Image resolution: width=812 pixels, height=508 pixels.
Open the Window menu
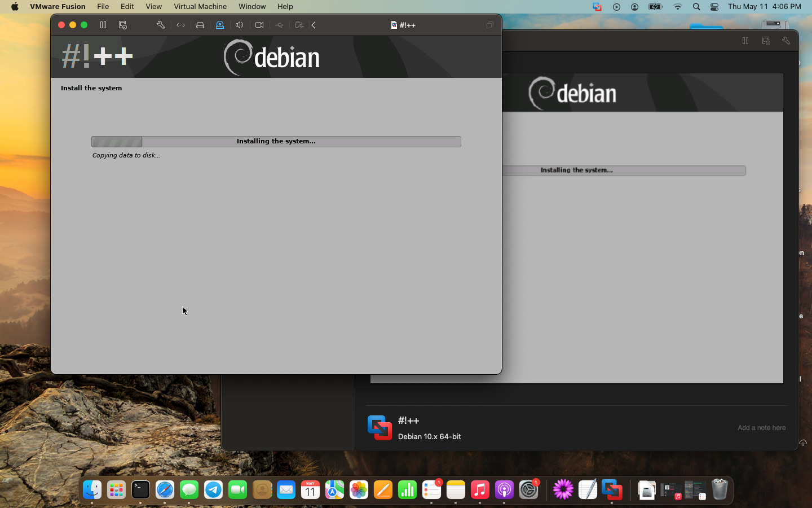click(x=252, y=7)
